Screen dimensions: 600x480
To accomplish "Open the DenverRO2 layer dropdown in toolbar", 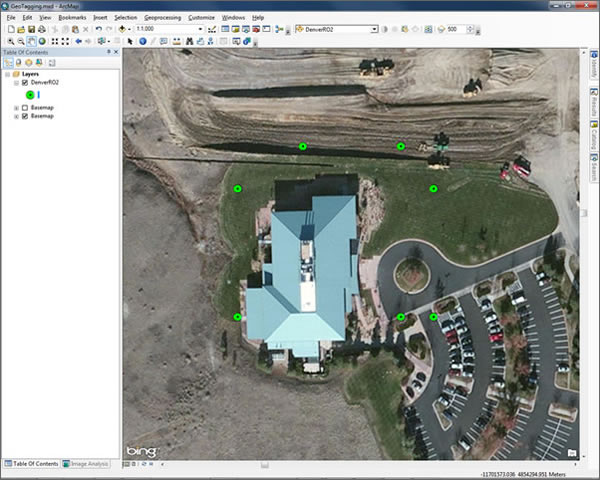I will point(374,29).
